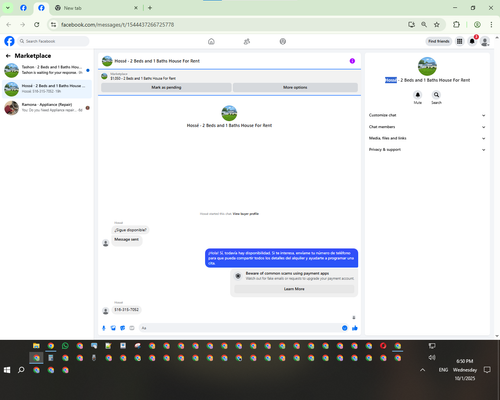500x400 pixels.
Task: Open File Explorer from the taskbar
Action: 36,346
